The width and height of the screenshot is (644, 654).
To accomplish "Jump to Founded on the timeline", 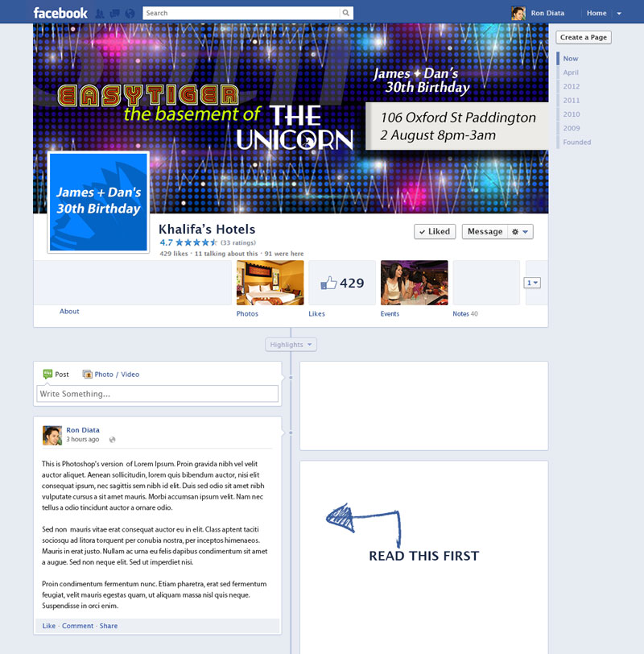I will coord(577,143).
